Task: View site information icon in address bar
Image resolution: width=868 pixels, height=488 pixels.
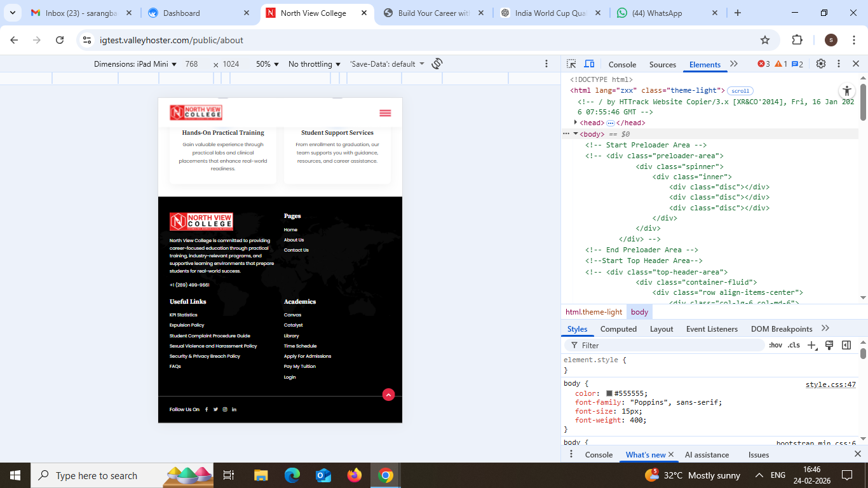Action: click(x=87, y=40)
